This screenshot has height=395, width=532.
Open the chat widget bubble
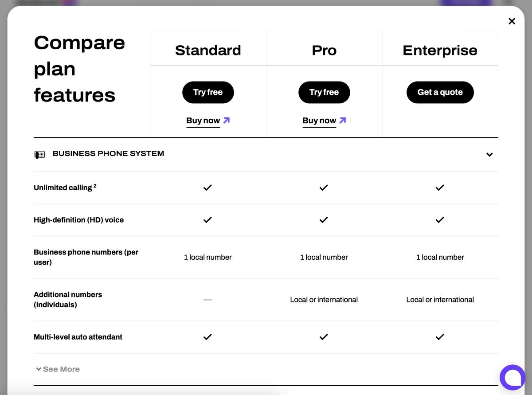click(x=512, y=377)
